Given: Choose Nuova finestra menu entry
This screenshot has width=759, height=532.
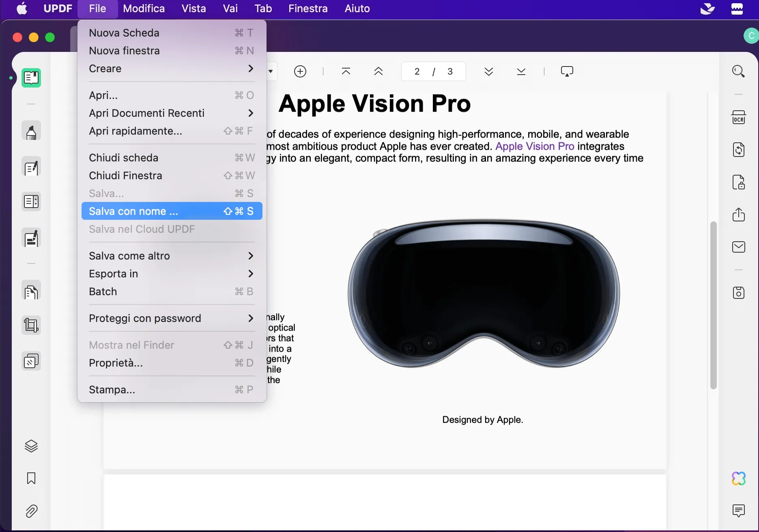Looking at the screenshot, I should coord(172,51).
